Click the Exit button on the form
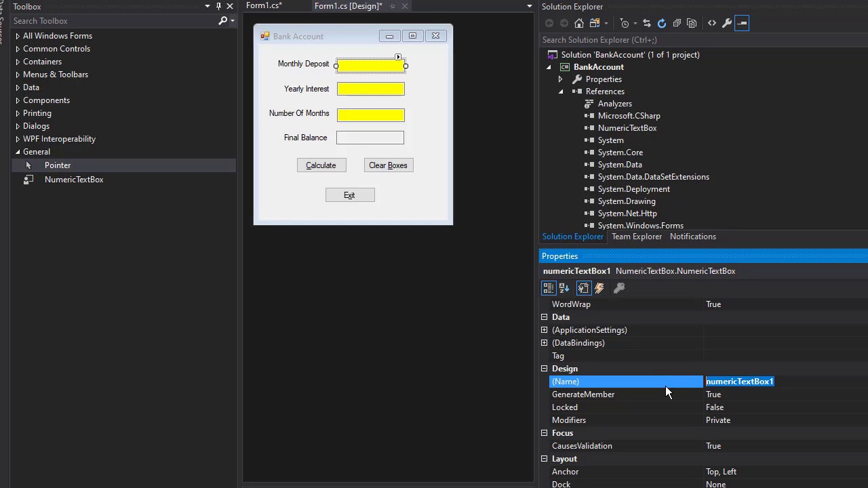868x488 pixels. tap(349, 195)
